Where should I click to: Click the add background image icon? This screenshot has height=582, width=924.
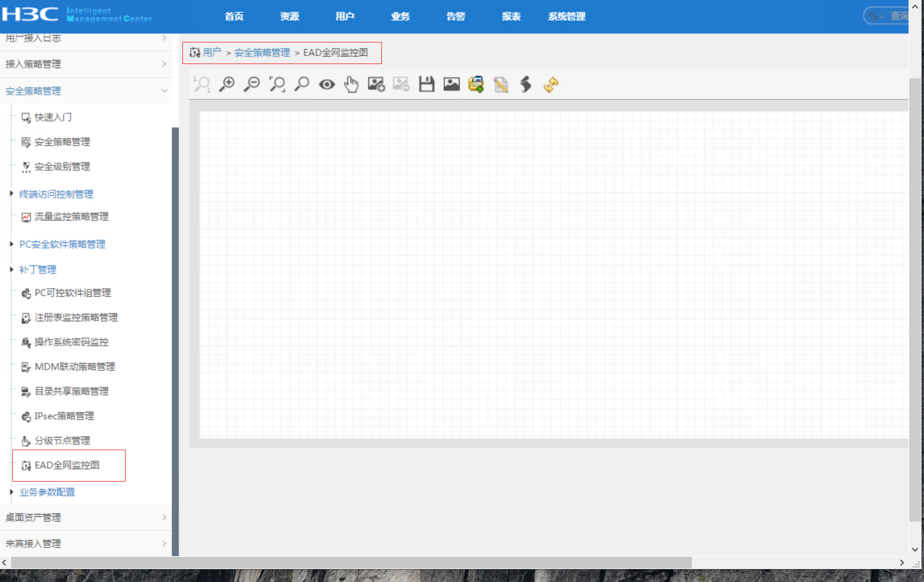click(376, 84)
